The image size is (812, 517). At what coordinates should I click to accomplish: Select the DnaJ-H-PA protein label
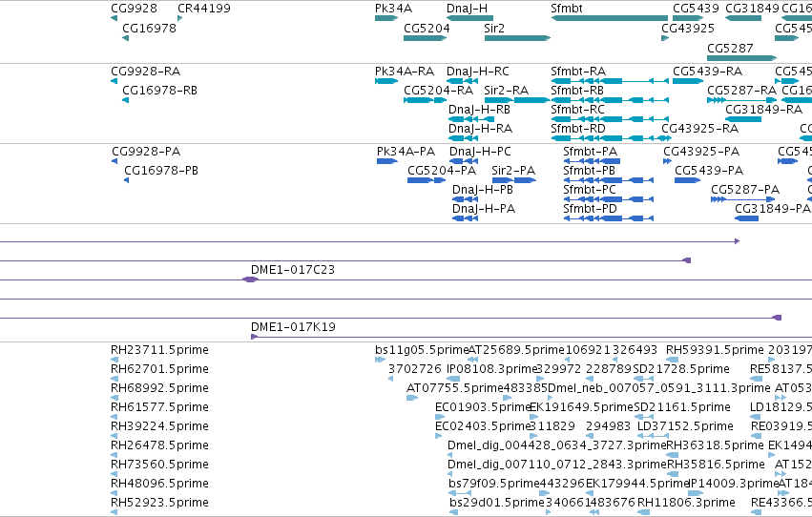pyautogui.click(x=484, y=209)
